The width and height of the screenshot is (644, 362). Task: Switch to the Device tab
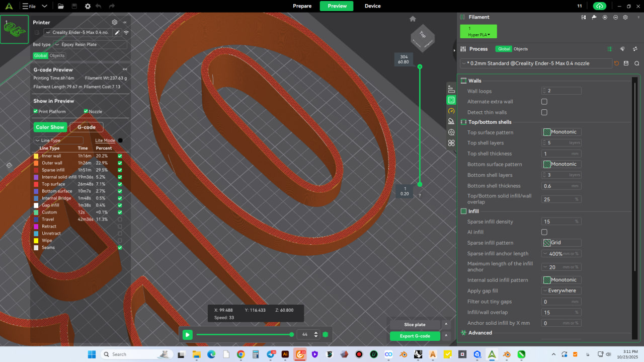pyautogui.click(x=372, y=6)
